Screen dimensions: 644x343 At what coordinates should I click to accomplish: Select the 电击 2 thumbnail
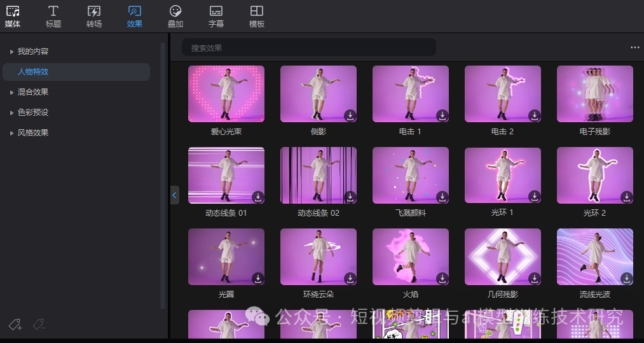503,94
